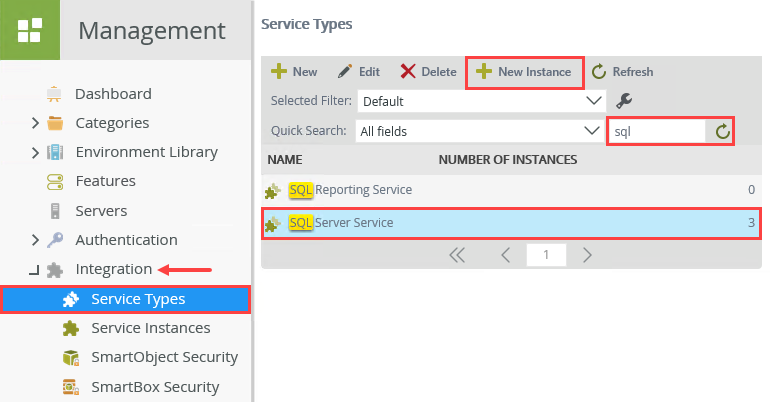Open the Selected Filter dropdown
772x402 pixels.
click(481, 101)
